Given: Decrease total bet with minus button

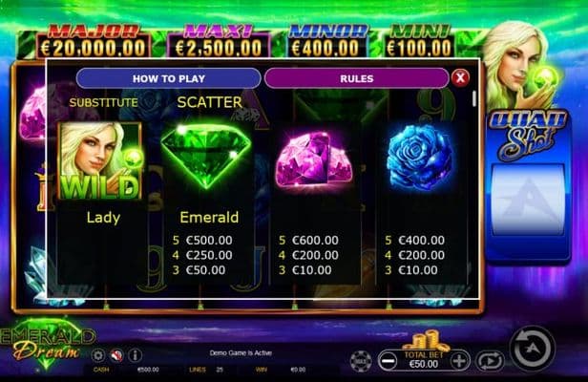Looking at the screenshot, I should pos(388,361).
